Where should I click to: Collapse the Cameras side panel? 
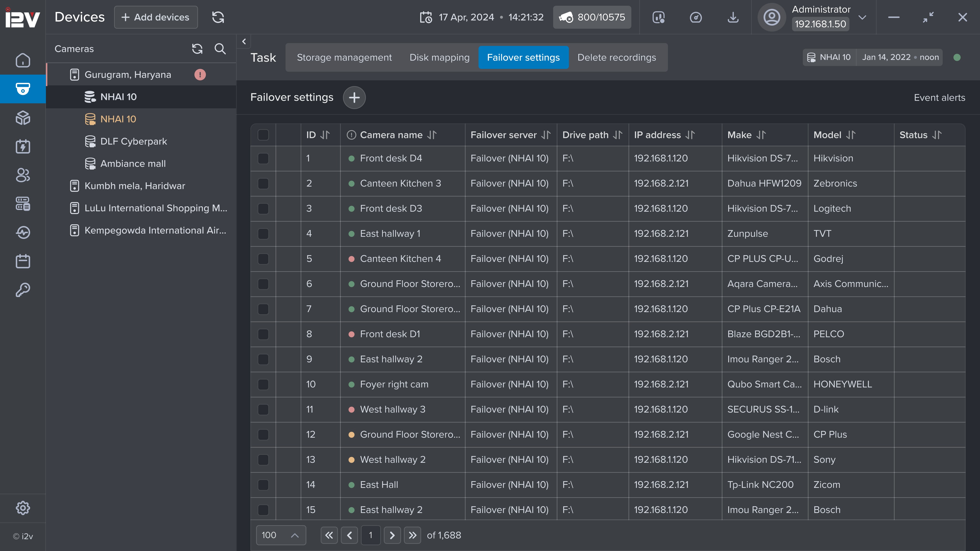pos(244,41)
